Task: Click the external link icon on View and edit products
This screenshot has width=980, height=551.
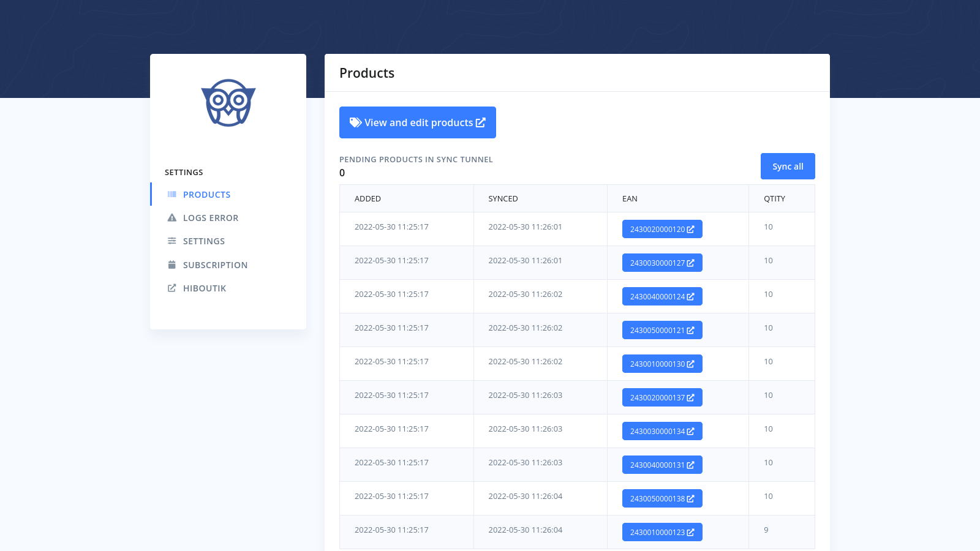Action: click(x=481, y=122)
